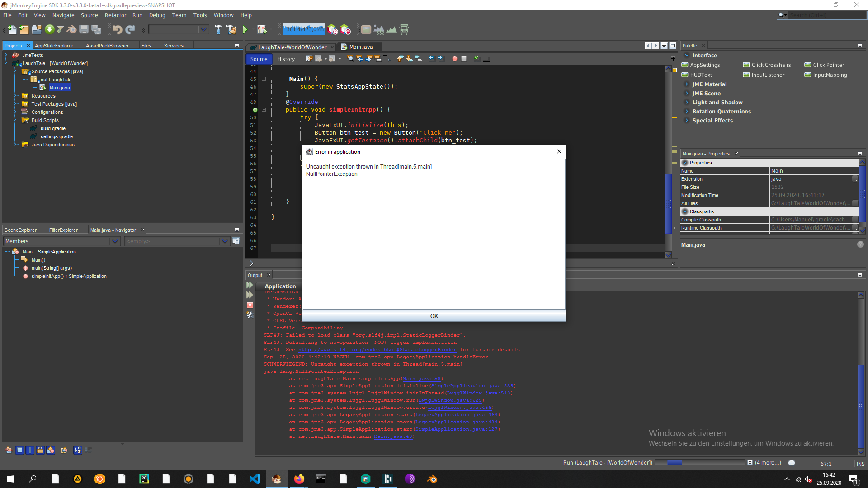Toggle Show Inner Classes in Navigator
The image size is (868, 488).
pyautogui.click(x=51, y=450)
